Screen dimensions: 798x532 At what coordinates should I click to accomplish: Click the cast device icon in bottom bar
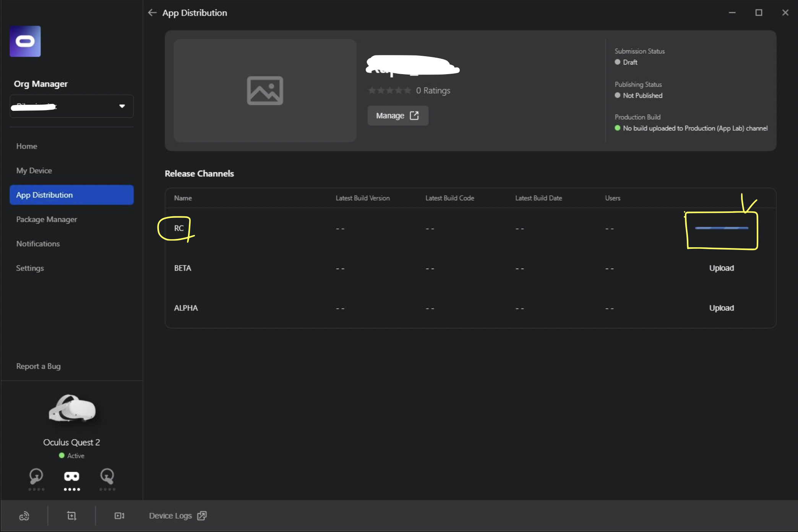tap(24, 516)
